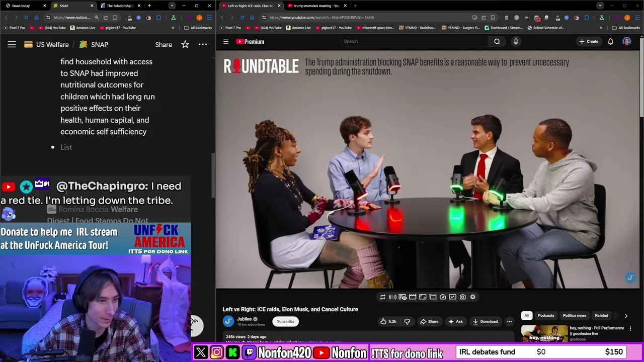Search with voice microphone button
The height and width of the screenshot is (362, 644).
[x=516, y=41]
